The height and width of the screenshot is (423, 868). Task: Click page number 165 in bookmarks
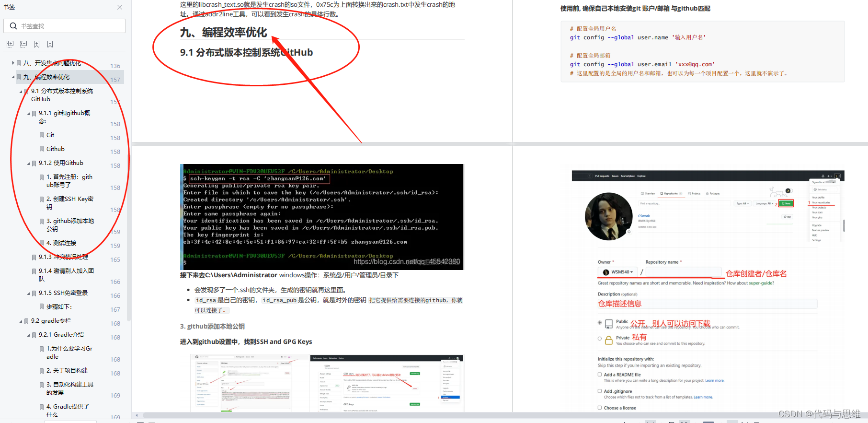pos(115,260)
